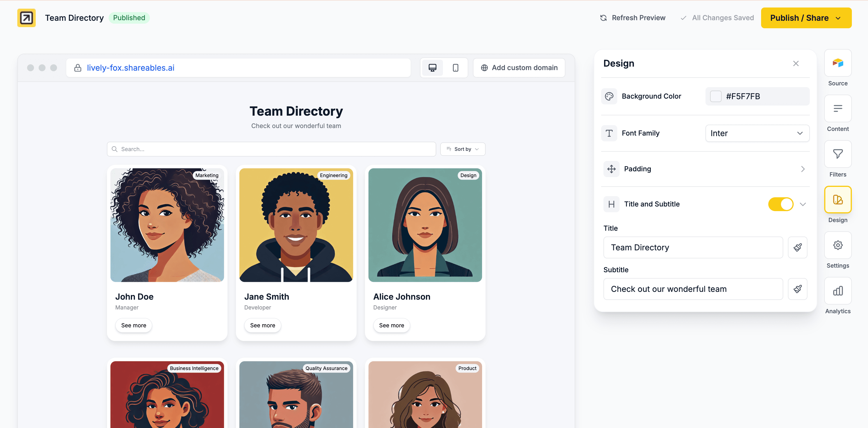
Task: Open the Settings gear icon
Action: (x=837, y=245)
